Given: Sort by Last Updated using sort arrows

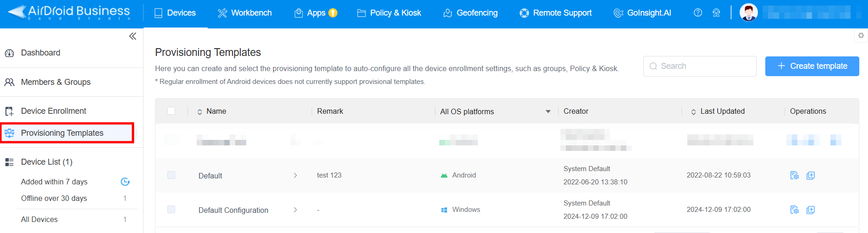Looking at the screenshot, I should [x=693, y=111].
